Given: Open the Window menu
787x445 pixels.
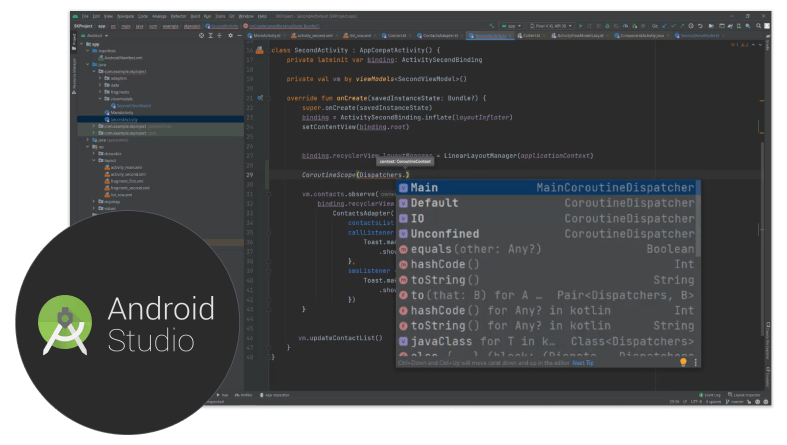Looking at the screenshot, I should [246, 16].
